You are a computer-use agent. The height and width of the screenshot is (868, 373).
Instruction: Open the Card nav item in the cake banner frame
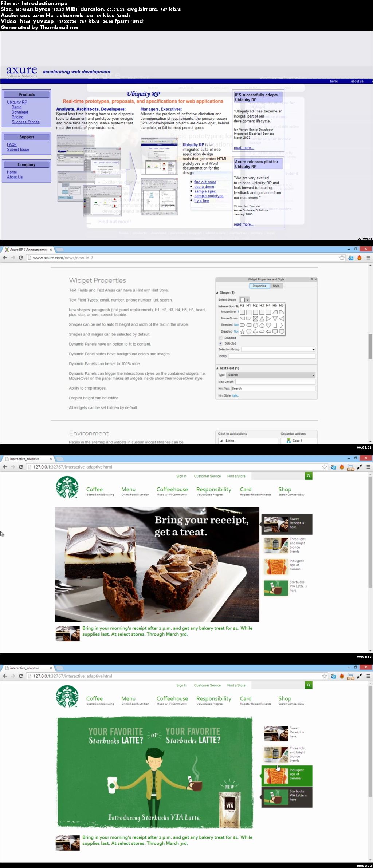(246, 489)
